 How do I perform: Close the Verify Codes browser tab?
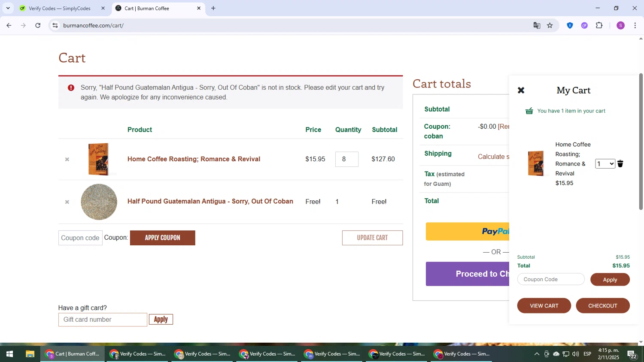(103, 8)
